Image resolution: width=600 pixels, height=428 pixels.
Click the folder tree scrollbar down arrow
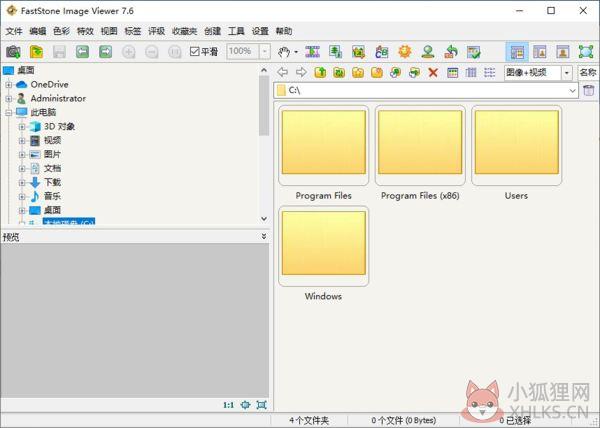(x=264, y=219)
